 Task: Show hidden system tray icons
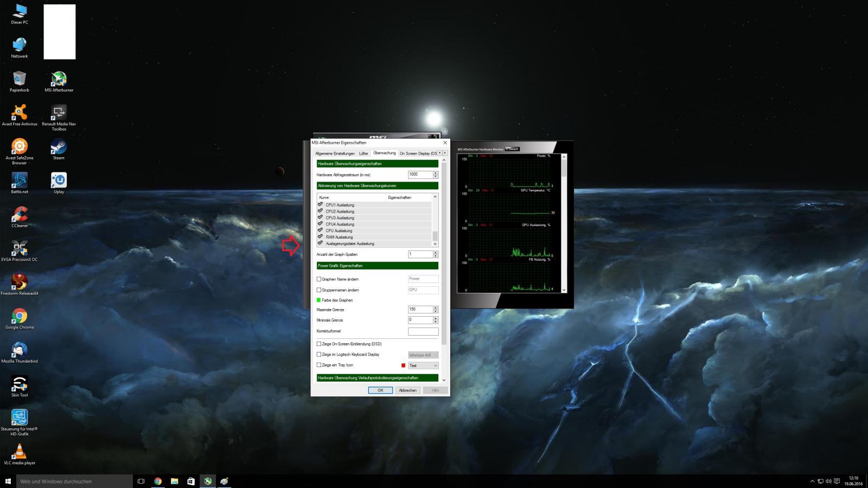pyautogui.click(x=812, y=481)
